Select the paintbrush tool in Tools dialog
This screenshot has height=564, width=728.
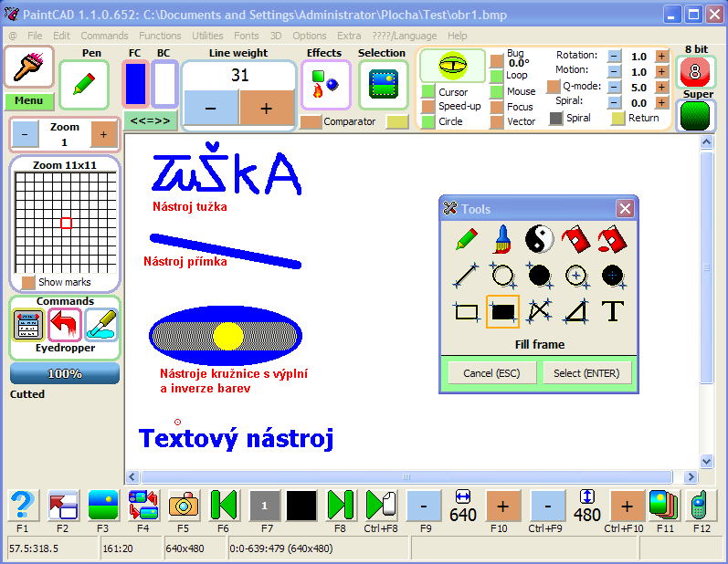(x=502, y=239)
